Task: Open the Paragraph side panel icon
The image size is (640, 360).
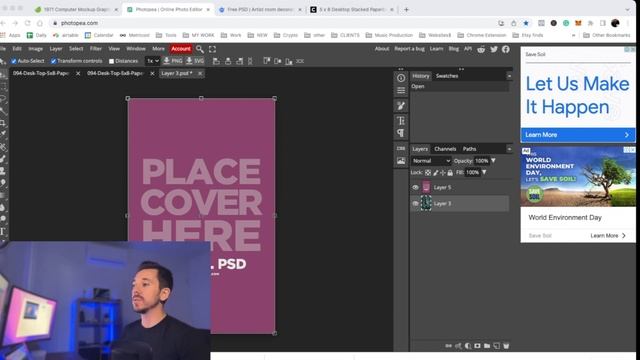Action: (x=401, y=133)
